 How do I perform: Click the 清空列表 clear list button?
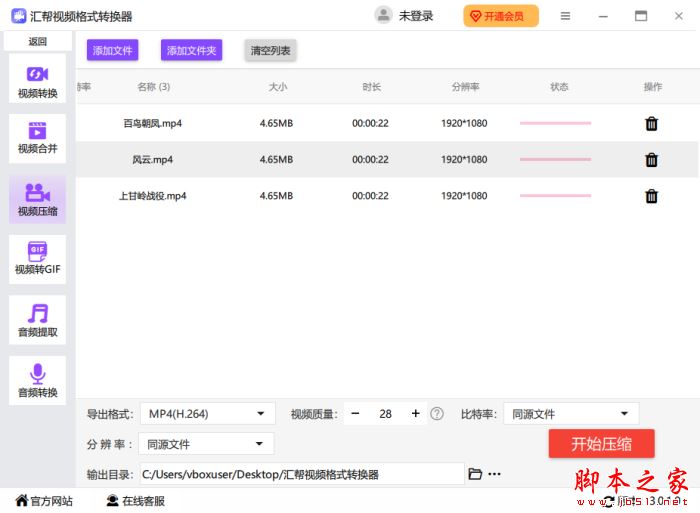pos(270,50)
